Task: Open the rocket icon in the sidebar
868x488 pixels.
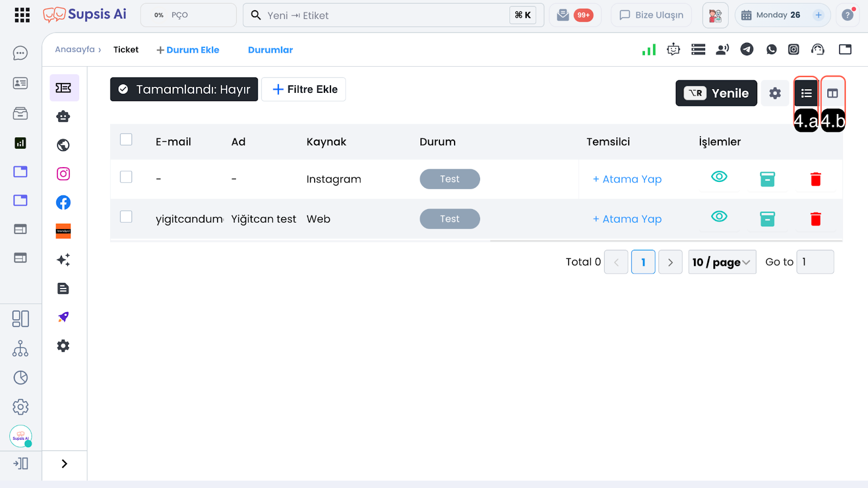Action: [x=63, y=317]
